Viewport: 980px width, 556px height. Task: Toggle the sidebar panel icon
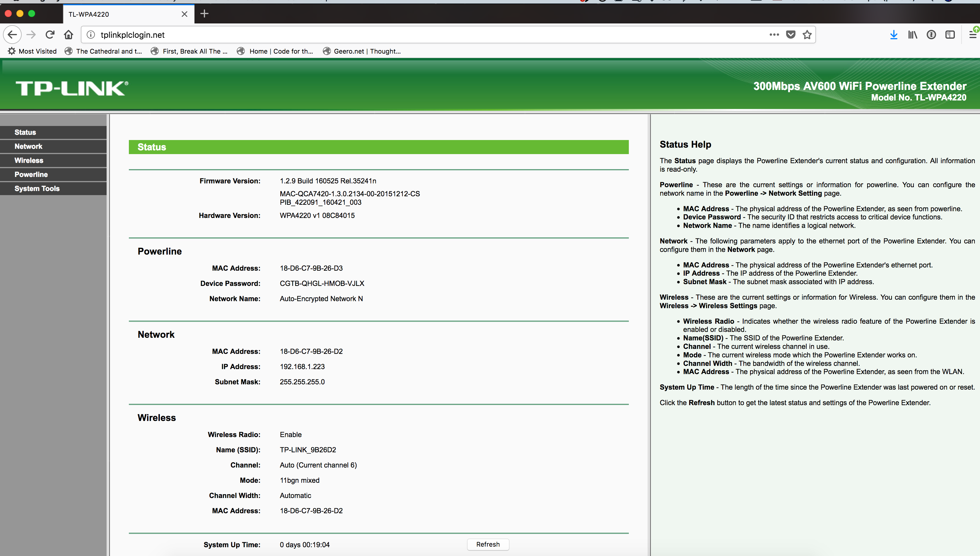pyautogui.click(x=950, y=35)
